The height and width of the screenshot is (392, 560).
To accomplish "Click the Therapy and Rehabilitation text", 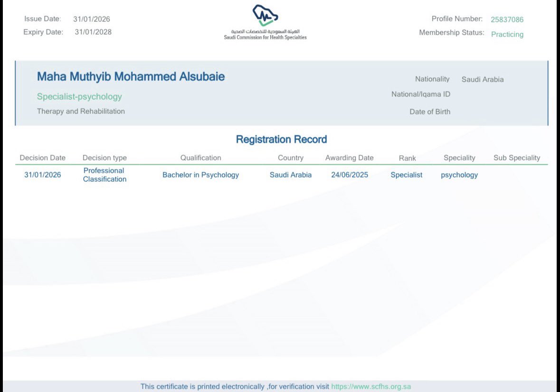I will coord(81,111).
